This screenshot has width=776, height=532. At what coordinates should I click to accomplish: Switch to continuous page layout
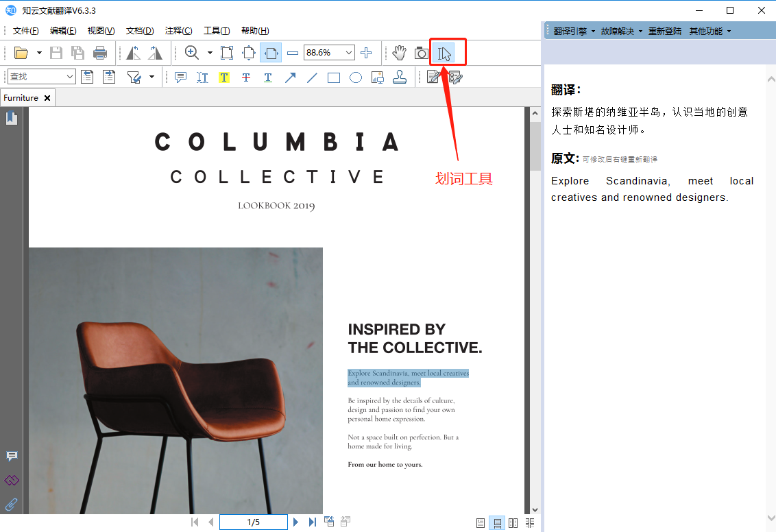497,523
